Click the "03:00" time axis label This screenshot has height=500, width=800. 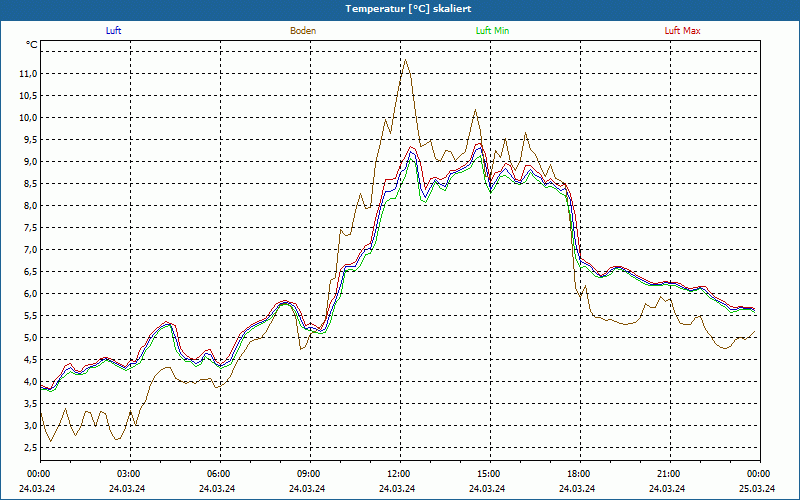pyautogui.click(x=130, y=473)
